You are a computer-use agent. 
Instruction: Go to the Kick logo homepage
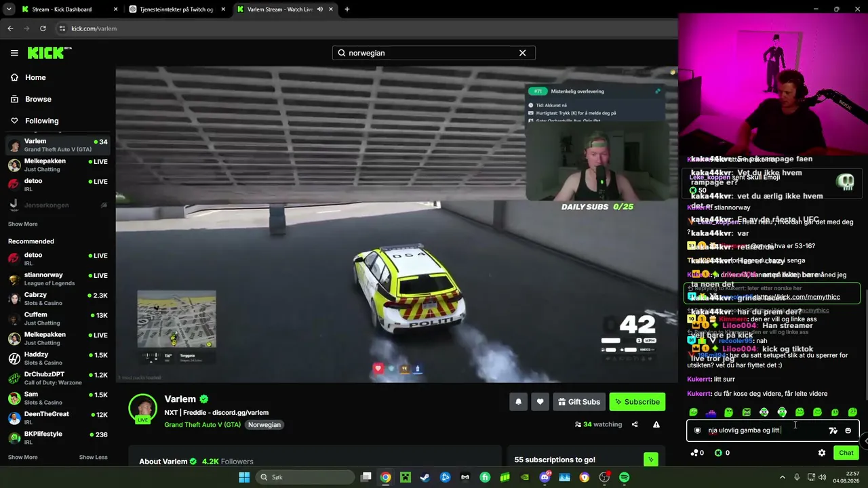tap(50, 53)
